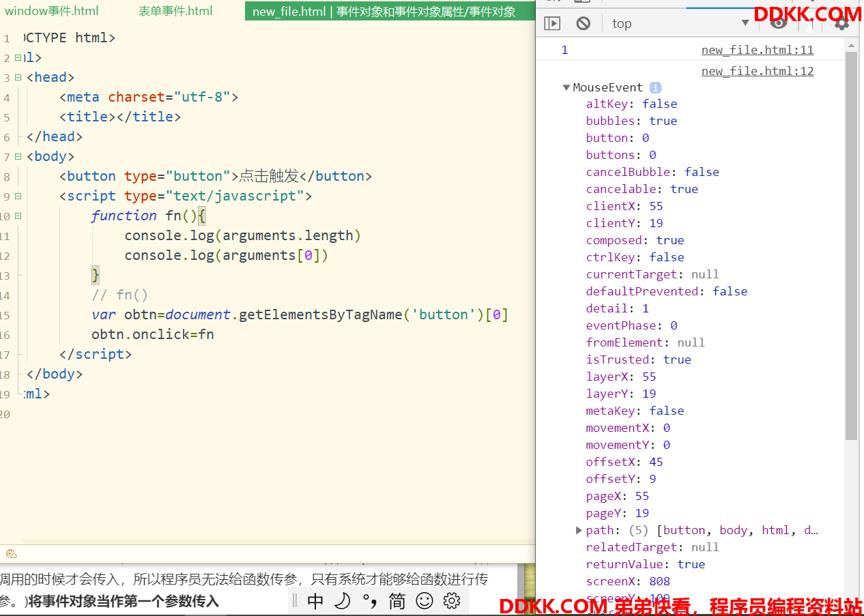Toggle the punctuation mode in the IME bar
The image size is (864, 616).
(370, 601)
